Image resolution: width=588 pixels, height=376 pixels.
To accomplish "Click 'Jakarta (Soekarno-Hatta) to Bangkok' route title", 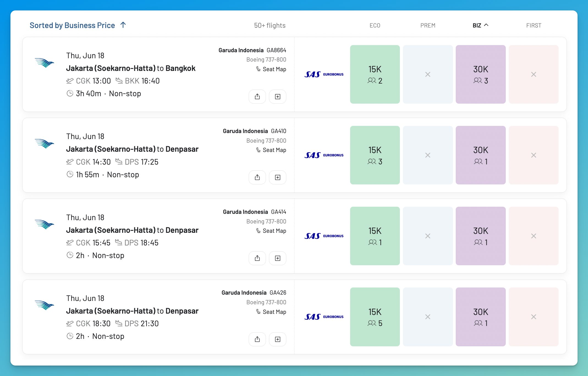I will click(x=131, y=68).
